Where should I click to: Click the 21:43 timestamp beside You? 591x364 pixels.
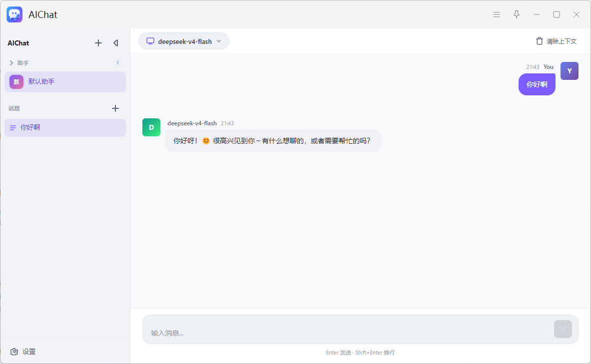pos(533,67)
